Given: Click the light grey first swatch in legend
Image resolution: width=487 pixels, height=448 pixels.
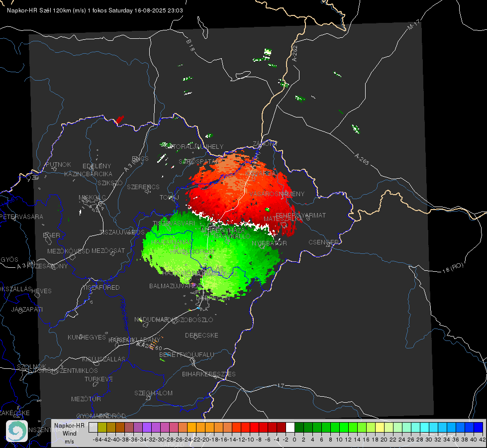Looking at the screenshot, I should pos(93,428).
